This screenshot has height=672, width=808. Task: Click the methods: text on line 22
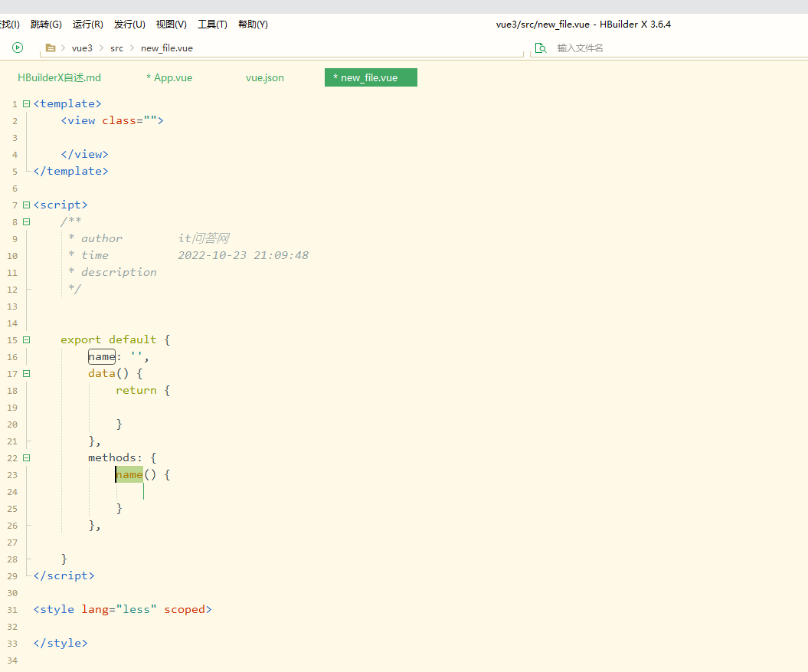pyautogui.click(x=115, y=458)
